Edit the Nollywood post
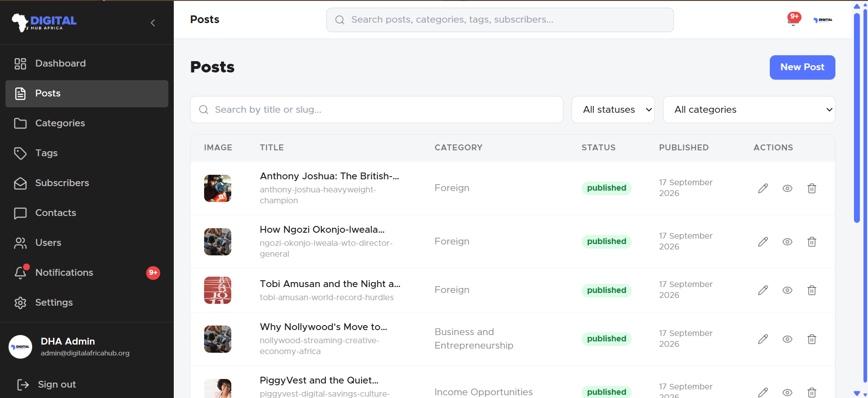The width and height of the screenshot is (868, 398). pos(763,339)
